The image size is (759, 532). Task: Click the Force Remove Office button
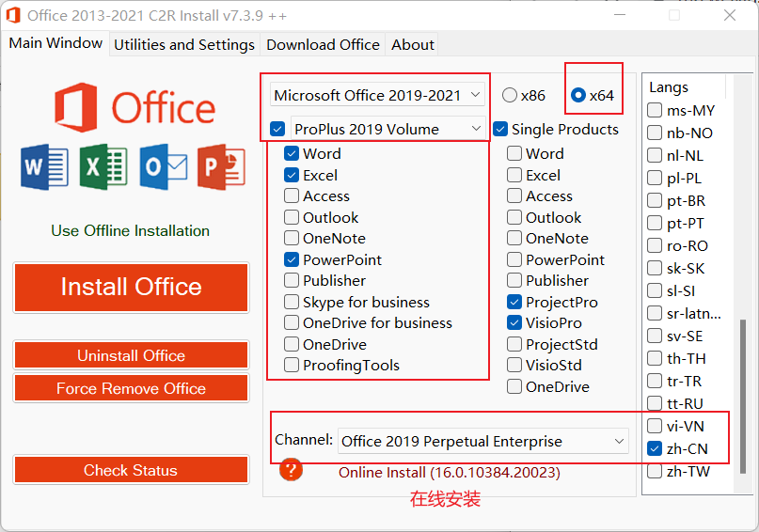click(131, 388)
